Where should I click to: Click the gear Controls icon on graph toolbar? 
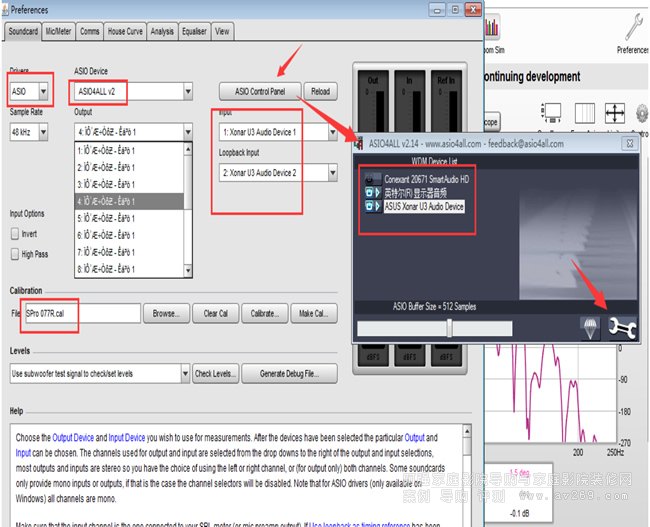tap(641, 114)
